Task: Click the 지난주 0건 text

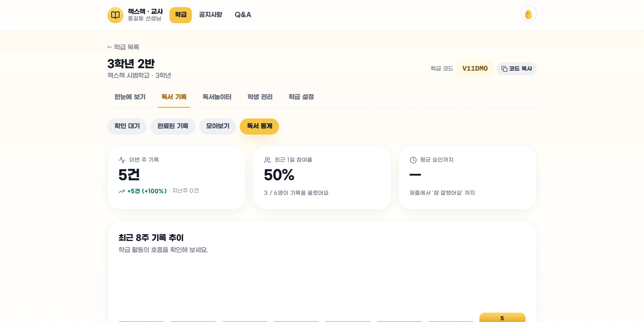Action: pyautogui.click(x=185, y=191)
